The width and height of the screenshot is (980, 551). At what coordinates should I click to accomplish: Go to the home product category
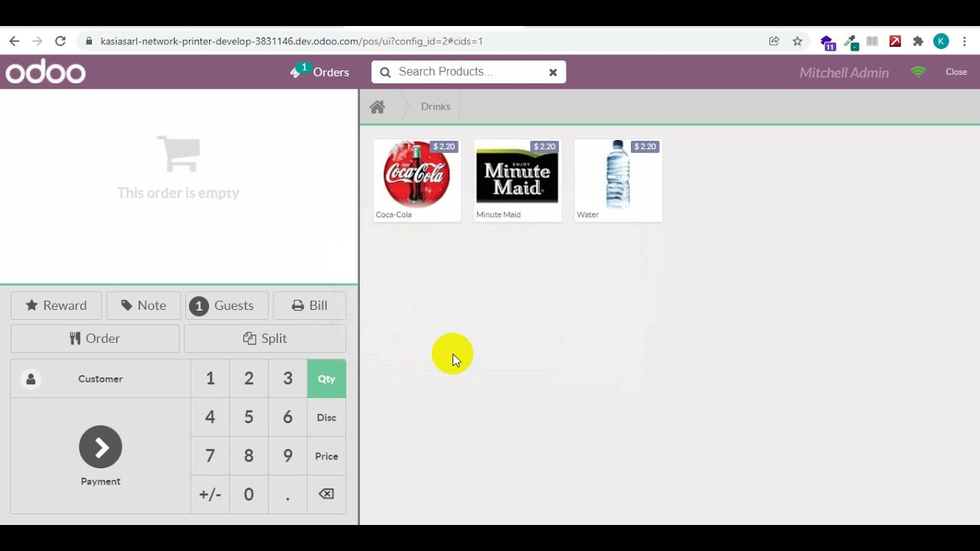pos(377,106)
